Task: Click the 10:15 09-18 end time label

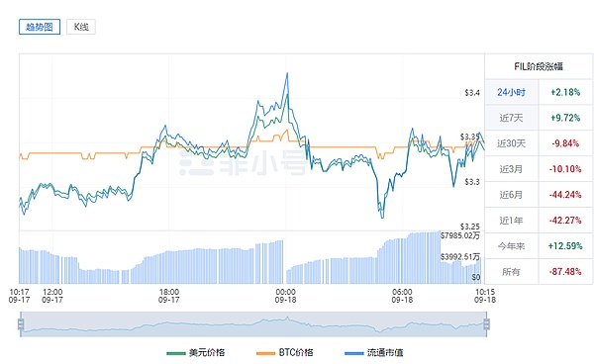Action: [485, 296]
